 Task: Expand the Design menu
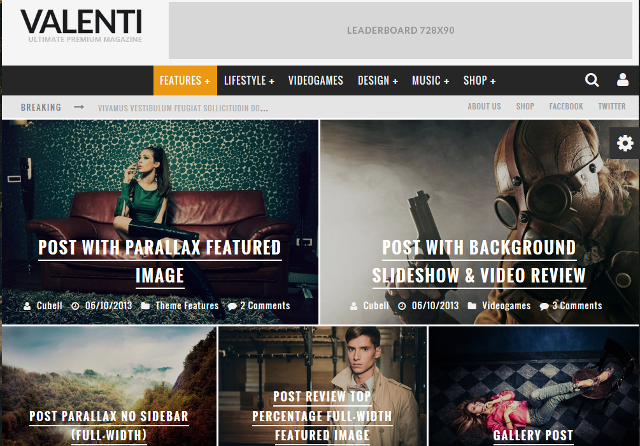(378, 80)
